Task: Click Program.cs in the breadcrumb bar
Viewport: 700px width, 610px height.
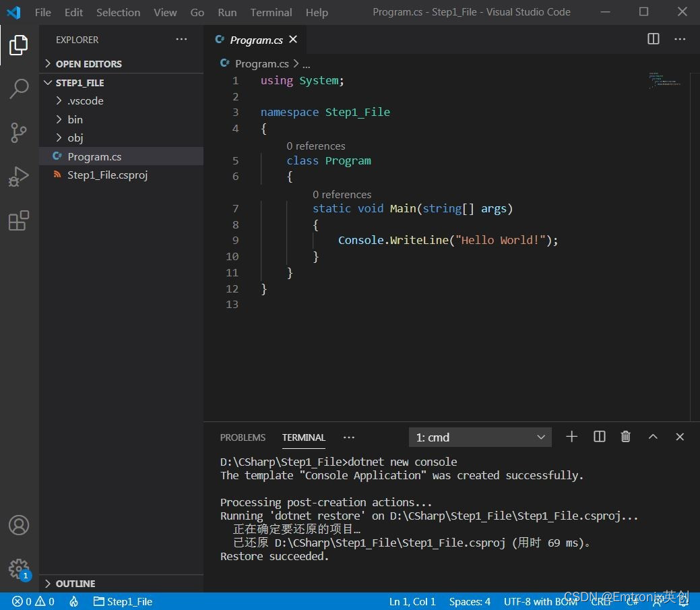Action: [x=261, y=64]
